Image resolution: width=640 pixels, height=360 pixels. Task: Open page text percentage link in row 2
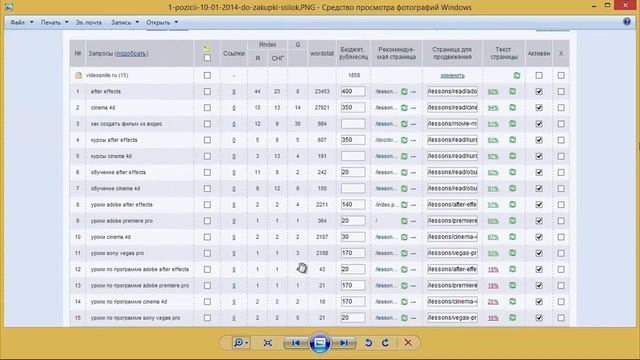click(493, 108)
